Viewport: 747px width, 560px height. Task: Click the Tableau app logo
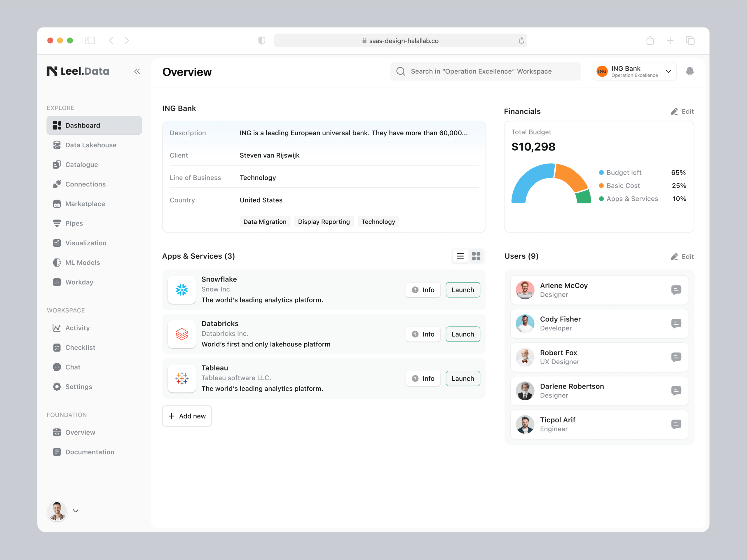pyautogui.click(x=182, y=378)
